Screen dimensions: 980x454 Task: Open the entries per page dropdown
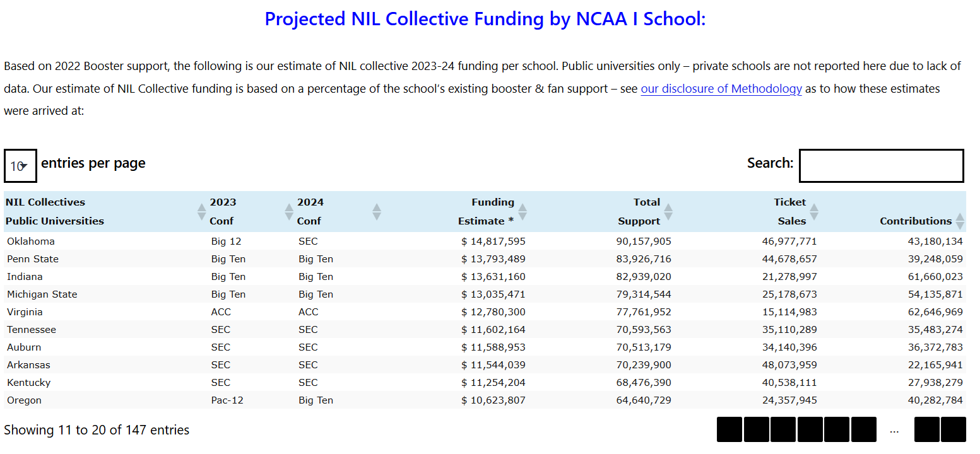[x=20, y=166]
